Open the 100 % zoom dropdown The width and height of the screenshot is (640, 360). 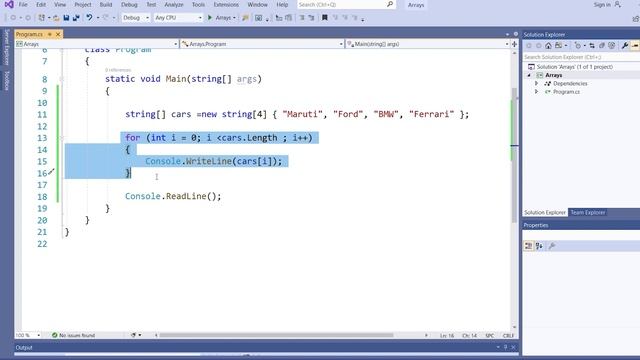point(28,335)
